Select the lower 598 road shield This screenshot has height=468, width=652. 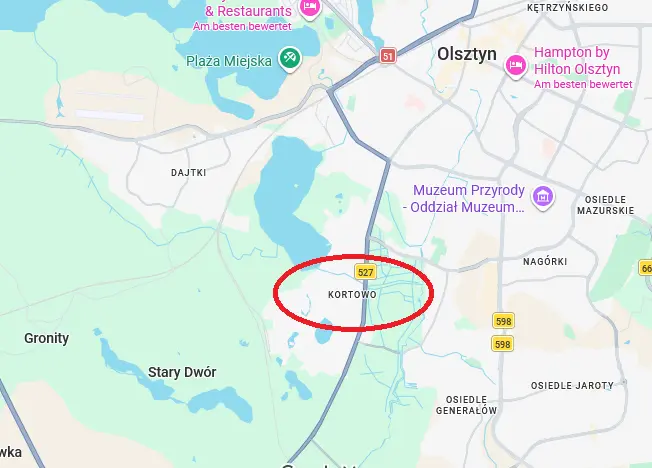point(502,344)
